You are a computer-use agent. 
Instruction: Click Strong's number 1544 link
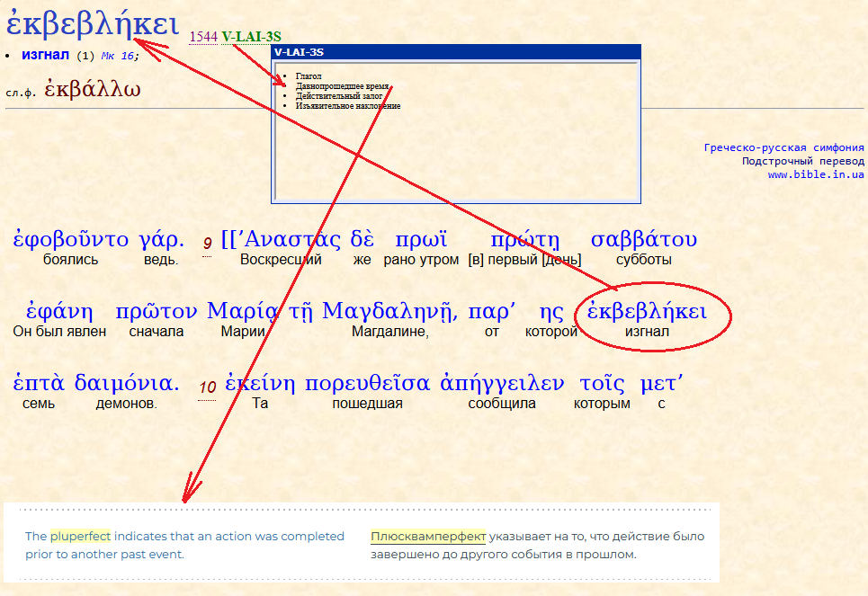click(203, 37)
